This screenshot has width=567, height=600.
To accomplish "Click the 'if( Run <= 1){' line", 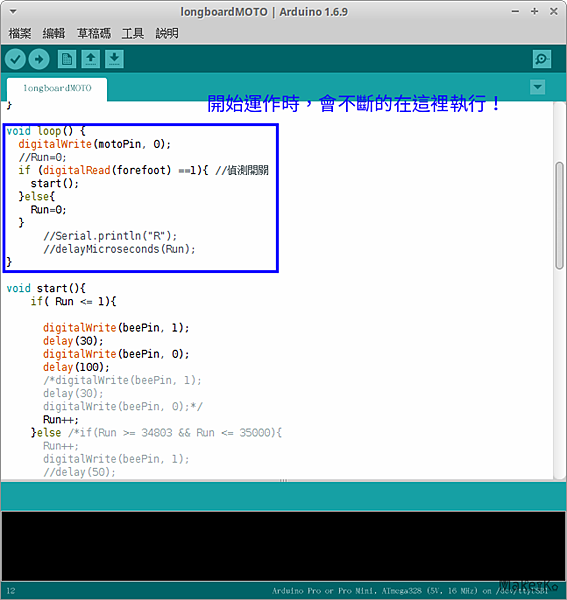I will tap(73, 302).
